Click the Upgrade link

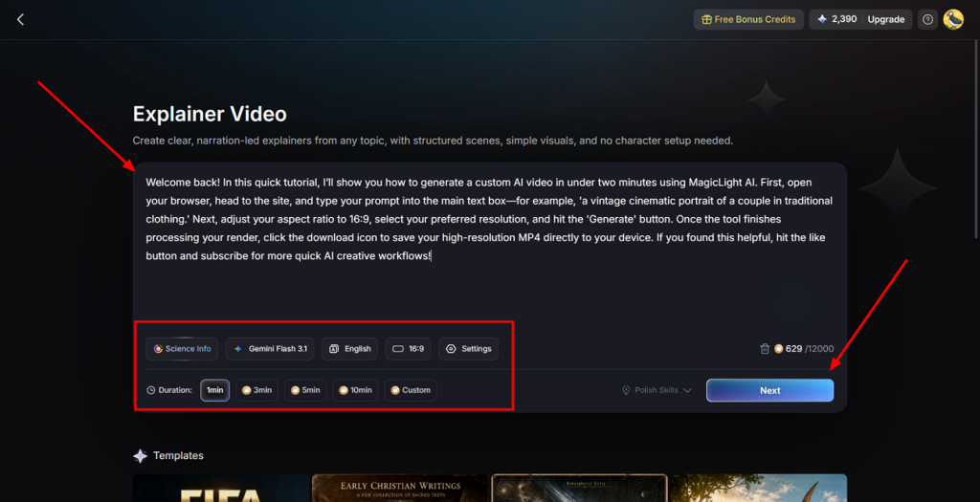point(885,19)
